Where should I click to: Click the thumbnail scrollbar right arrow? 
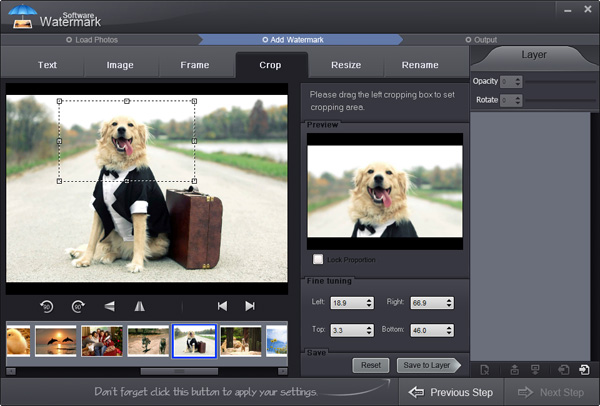click(x=282, y=371)
